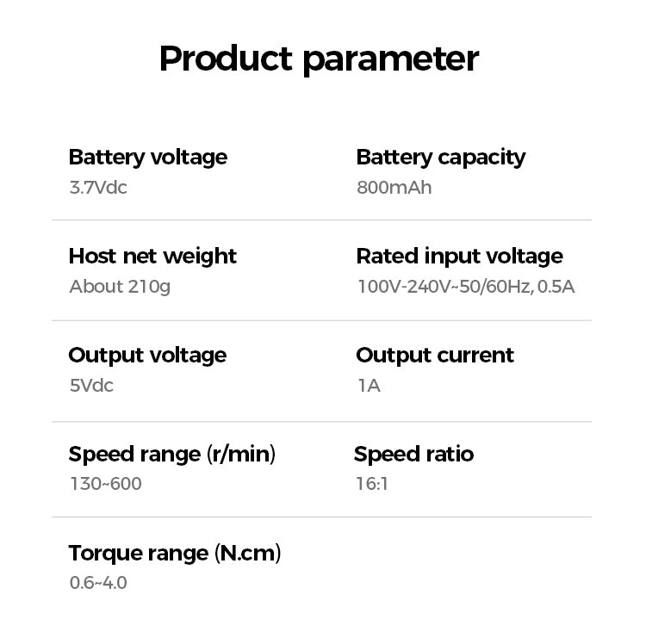
Task: Select the Host net weight label
Action: tap(152, 257)
